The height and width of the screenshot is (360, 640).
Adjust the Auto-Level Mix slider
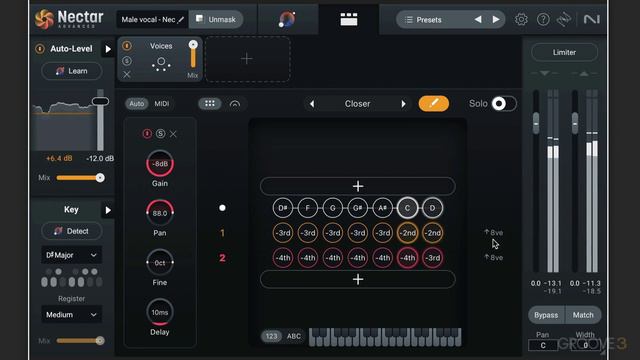coord(80,178)
